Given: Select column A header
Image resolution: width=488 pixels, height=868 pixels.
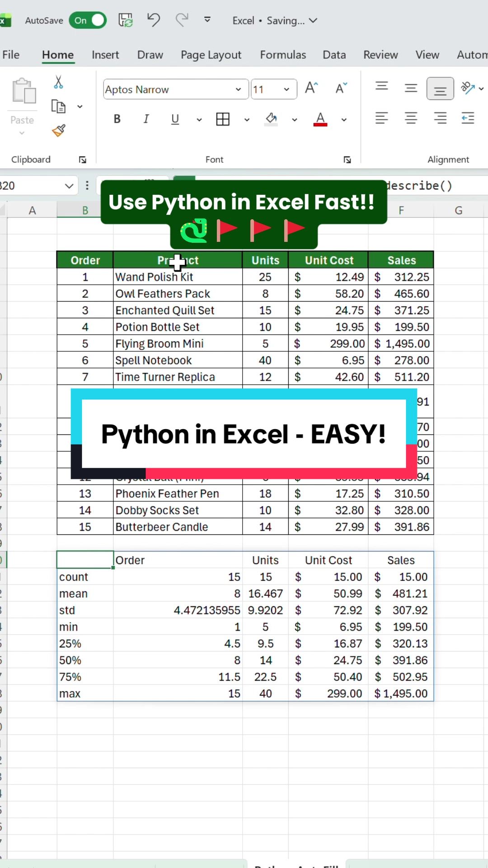Looking at the screenshot, I should [32, 210].
